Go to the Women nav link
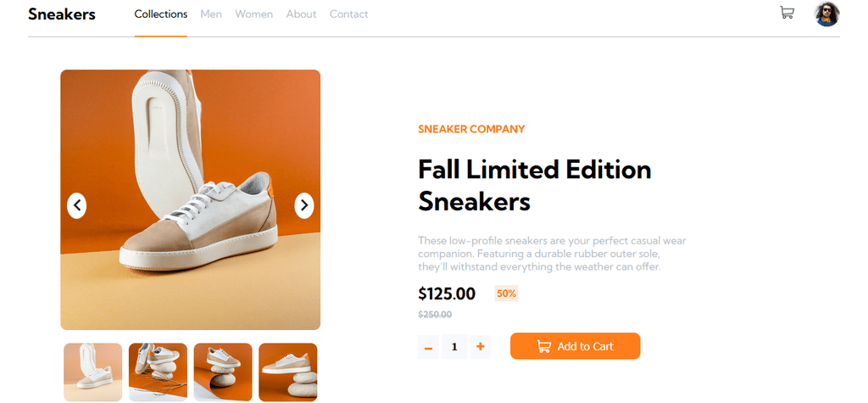This screenshot has height=403, width=868. pos(254,14)
